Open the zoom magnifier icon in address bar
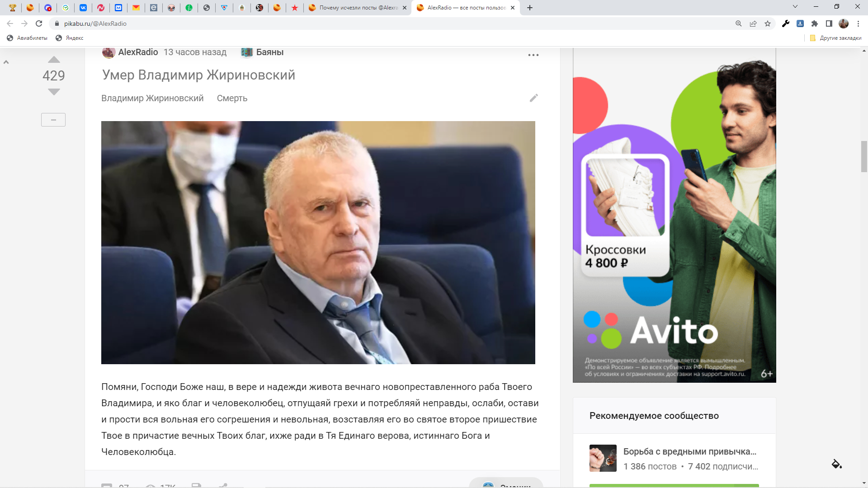The image size is (868, 488). point(739,23)
